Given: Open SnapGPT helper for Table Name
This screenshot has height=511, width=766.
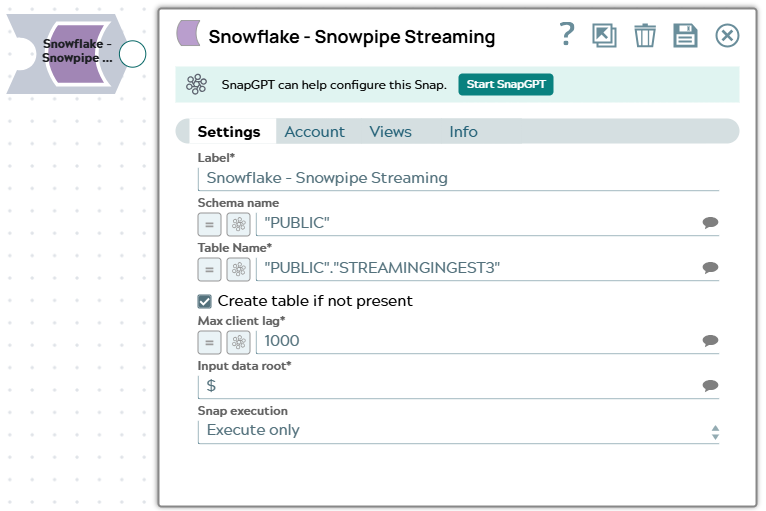Looking at the screenshot, I should coord(238,269).
